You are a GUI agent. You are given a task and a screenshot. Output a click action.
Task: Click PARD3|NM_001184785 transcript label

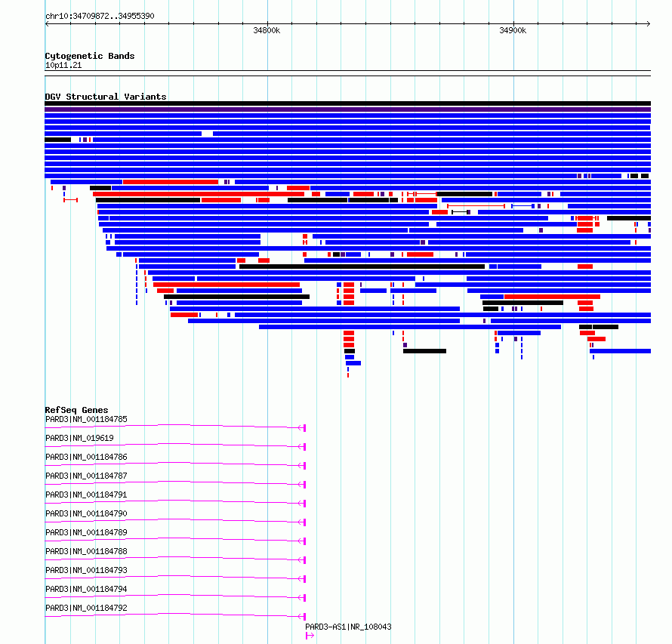coord(86,419)
